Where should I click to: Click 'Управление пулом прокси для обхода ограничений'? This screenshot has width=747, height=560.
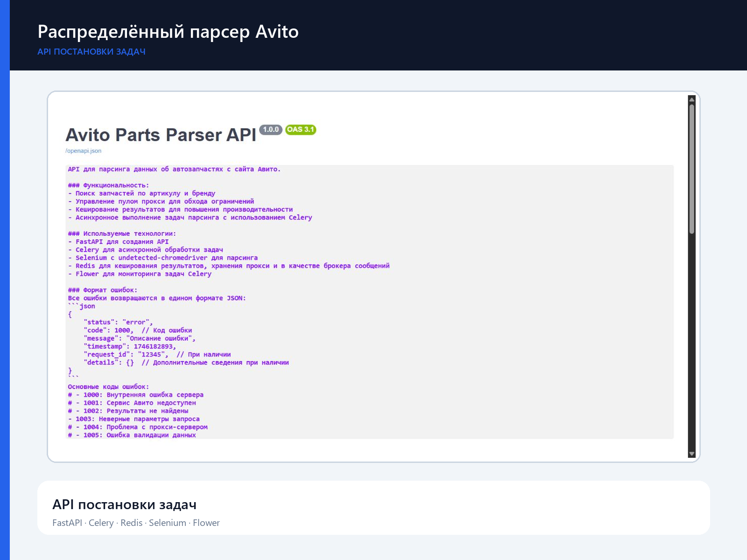pos(165,202)
